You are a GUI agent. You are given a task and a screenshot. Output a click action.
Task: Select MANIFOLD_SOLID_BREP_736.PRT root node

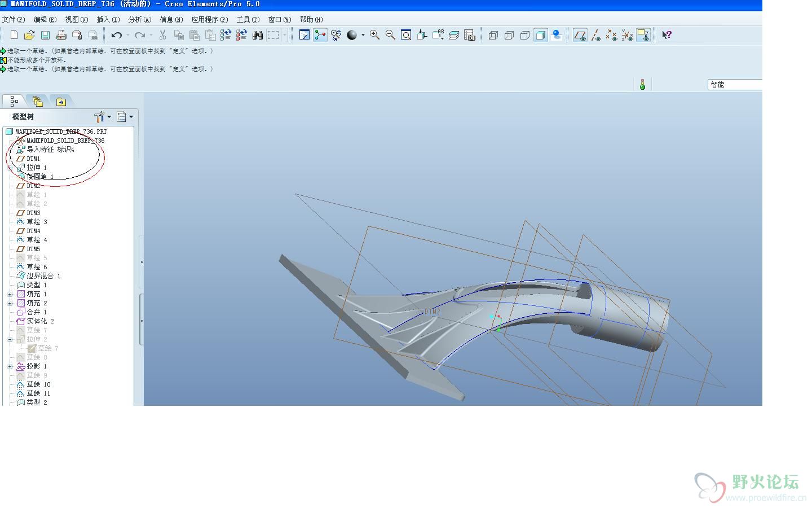56,132
